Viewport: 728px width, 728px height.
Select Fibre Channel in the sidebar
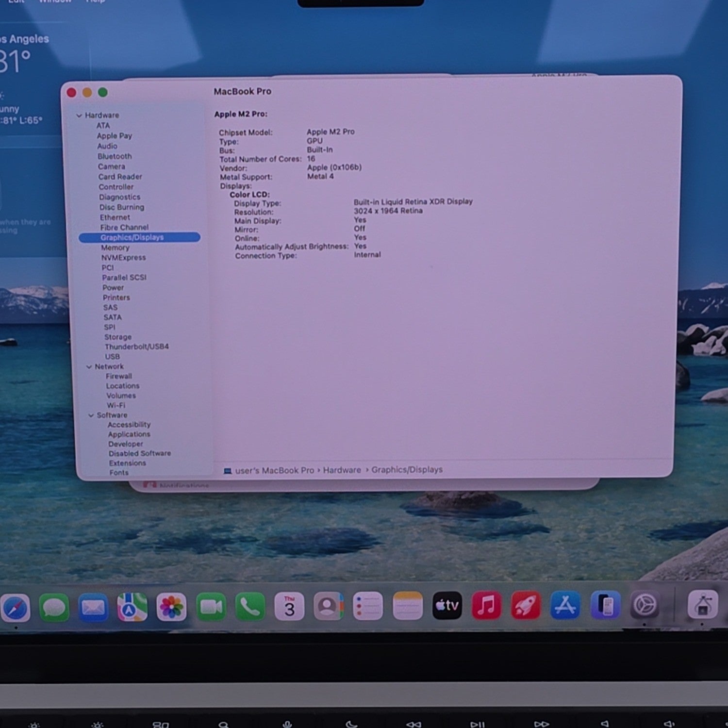tap(124, 227)
